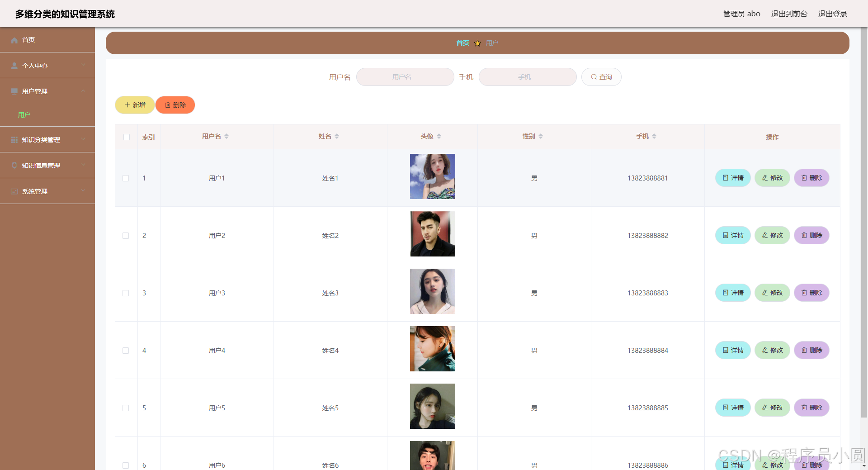868x470 pixels.
Task: Check the checkbox for row 用户4
Action: click(126, 351)
